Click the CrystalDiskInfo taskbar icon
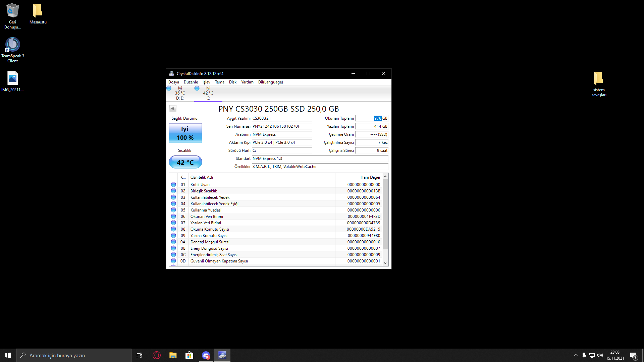This screenshot has height=362, width=644. 222,355
